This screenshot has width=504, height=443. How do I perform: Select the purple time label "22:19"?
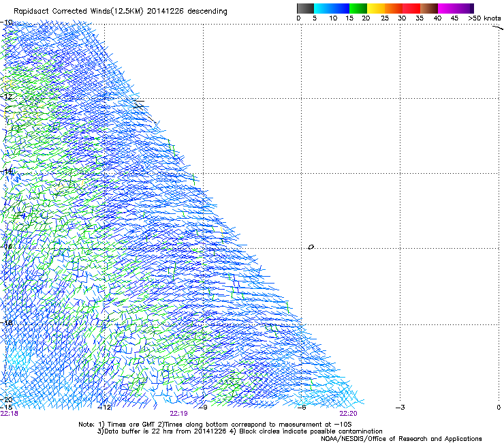178,414
